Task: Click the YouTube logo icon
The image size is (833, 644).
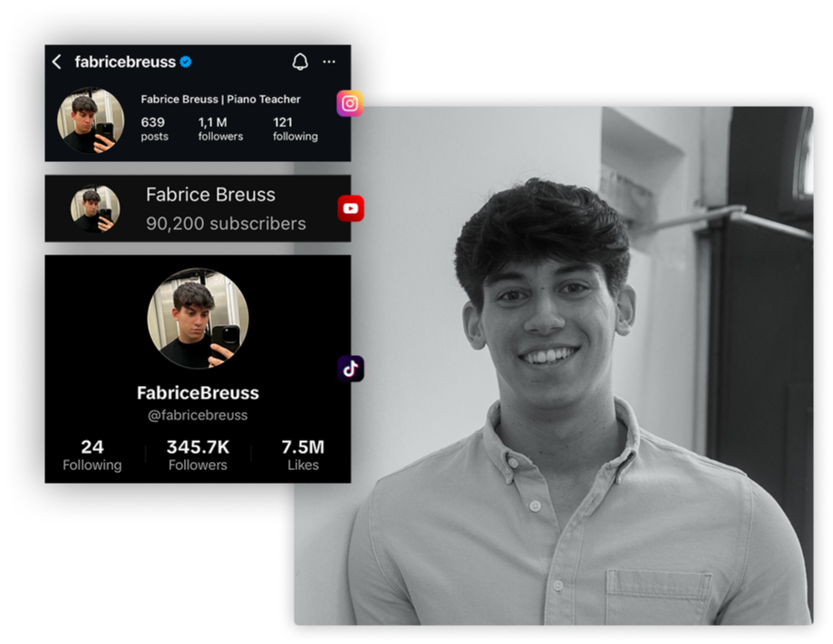Action: tap(351, 208)
